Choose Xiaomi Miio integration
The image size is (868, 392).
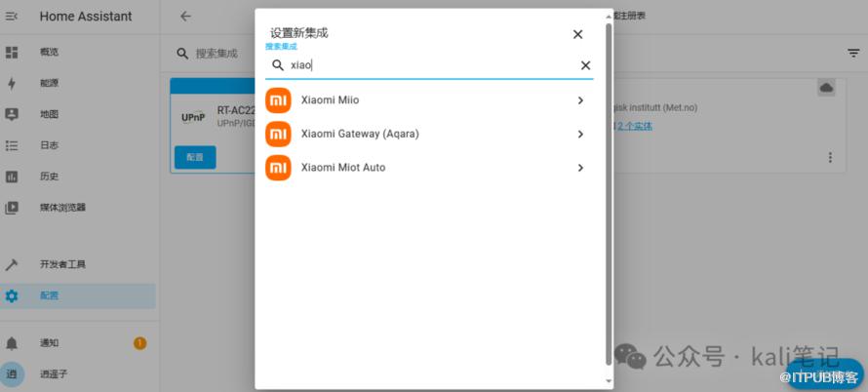(x=429, y=100)
